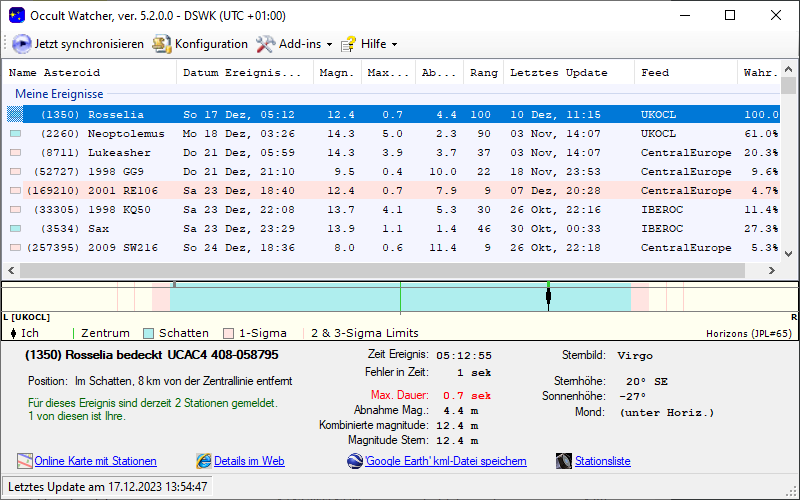The width and height of the screenshot is (800, 500).
Task: Open the Stationsliste link
Action: 602,461
